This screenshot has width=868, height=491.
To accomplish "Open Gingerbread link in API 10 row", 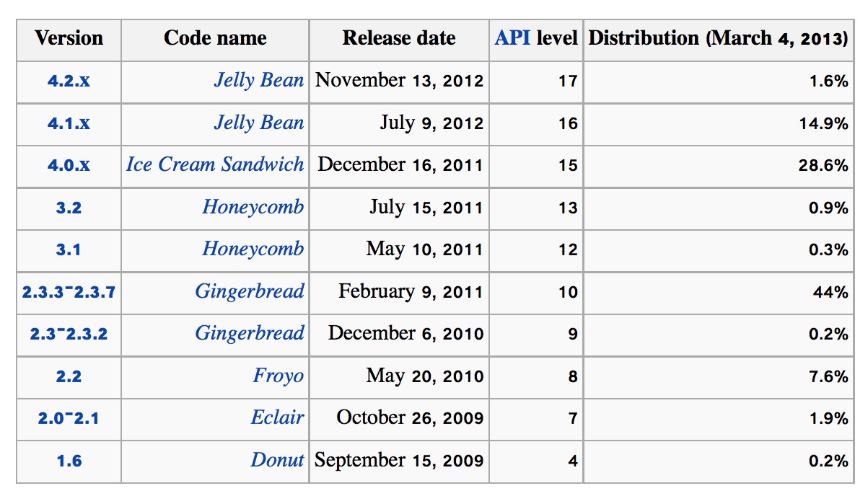I will [x=250, y=291].
